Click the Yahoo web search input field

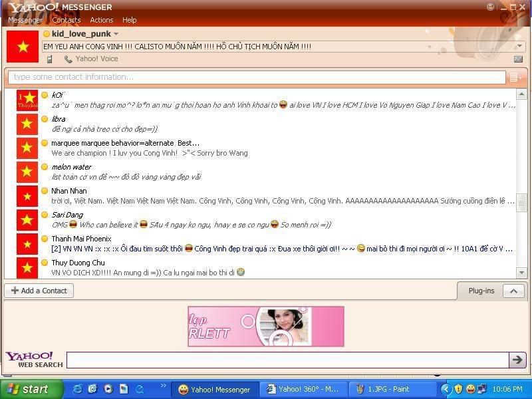287,360
